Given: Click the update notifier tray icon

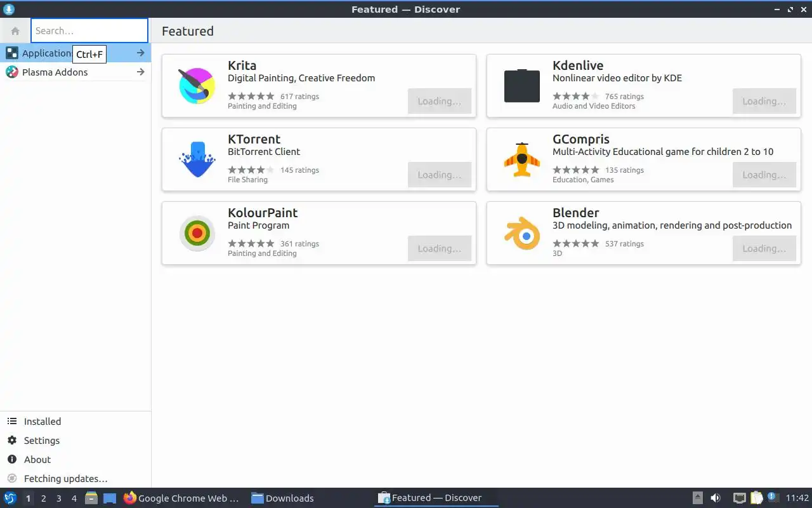Looking at the screenshot, I should coord(773,497).
